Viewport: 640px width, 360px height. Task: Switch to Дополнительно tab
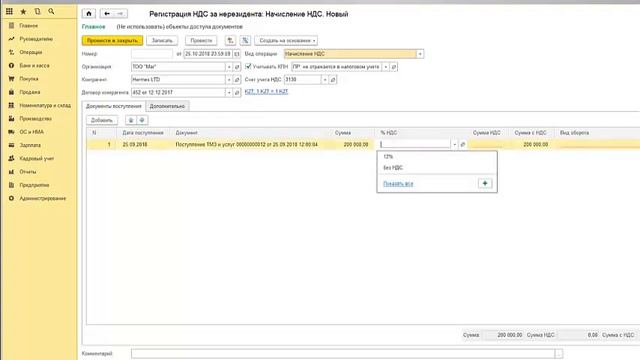167,106
